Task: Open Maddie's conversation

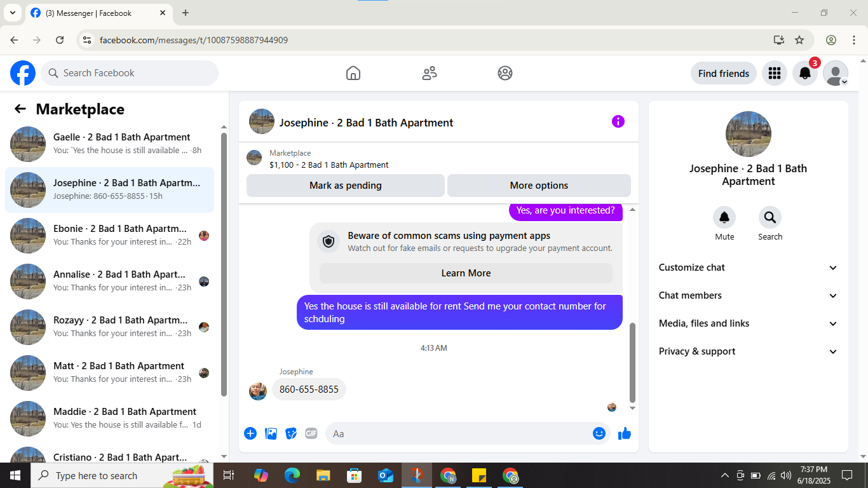Action: click(x=109, y=418)
